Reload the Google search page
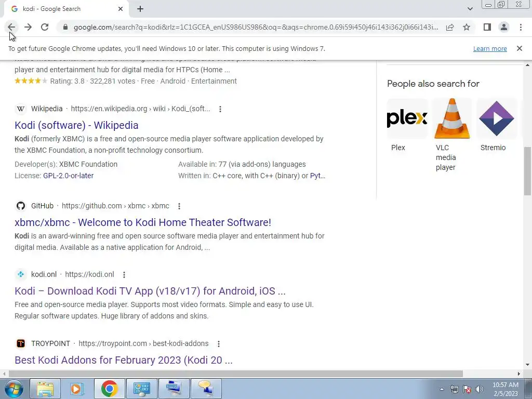This screenshot has width=532, height=399. (45, 27)
